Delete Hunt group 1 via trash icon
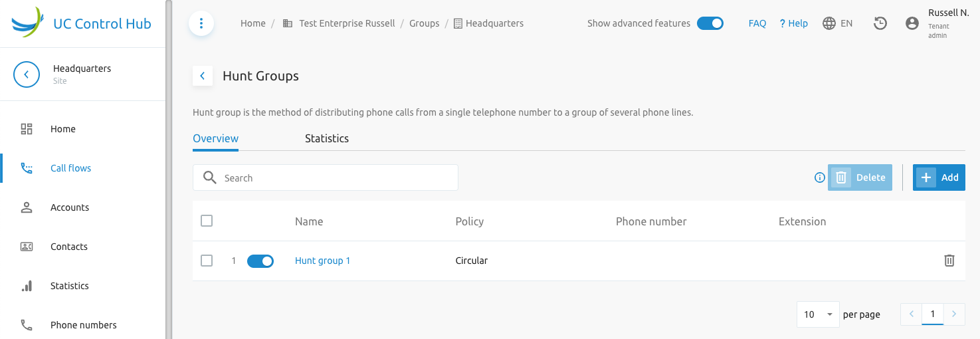The width and height of the screenshot is (980, 339). point(949,261)
